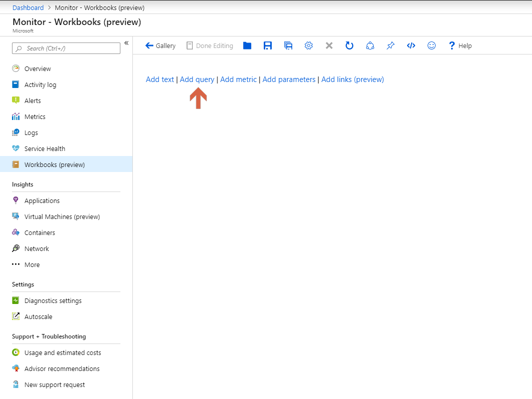Pin workbook with the pushpin icon
This screenshot has width=532, height=399.
pyautogui.click(x=391, y=45)
